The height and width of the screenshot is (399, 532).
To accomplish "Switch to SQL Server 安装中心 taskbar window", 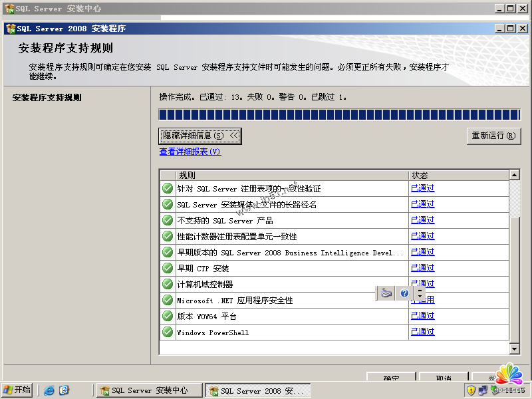I will coord(149,390).
